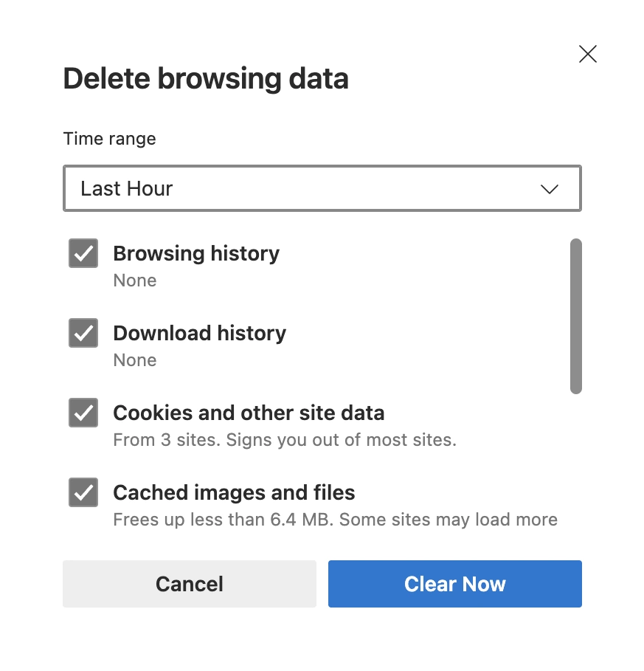Click the Browsing history label text

click(x=196, y=253)
